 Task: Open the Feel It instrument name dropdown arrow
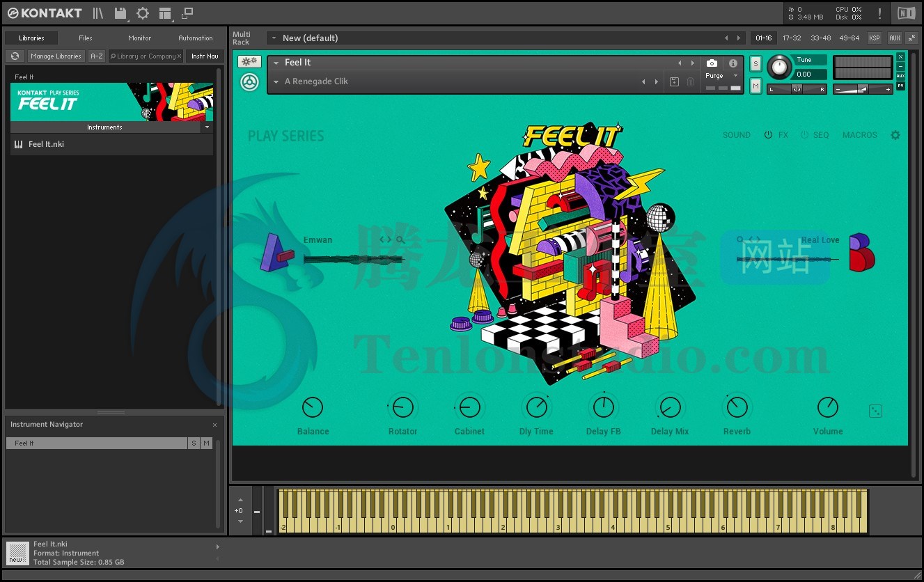click(x=276, y=63)
